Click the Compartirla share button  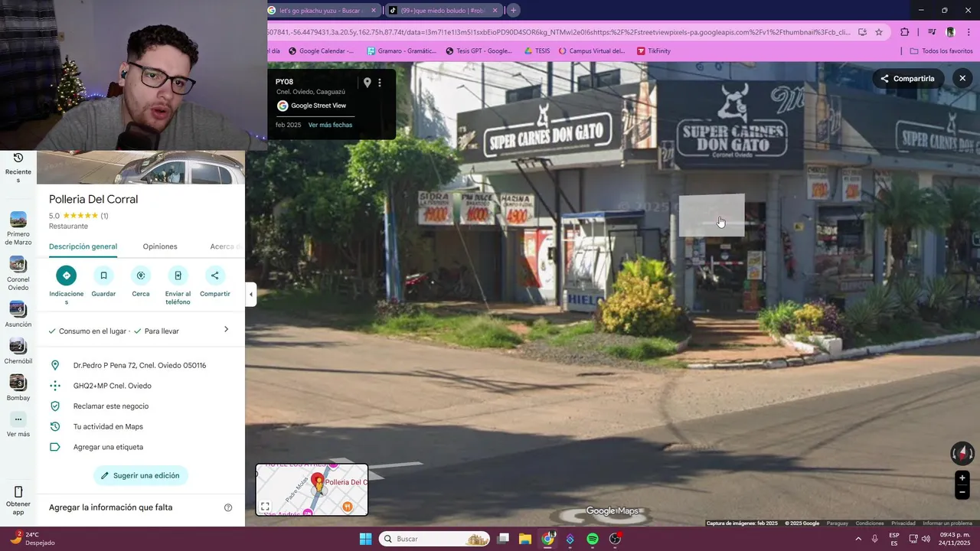(x=908, y=78)
